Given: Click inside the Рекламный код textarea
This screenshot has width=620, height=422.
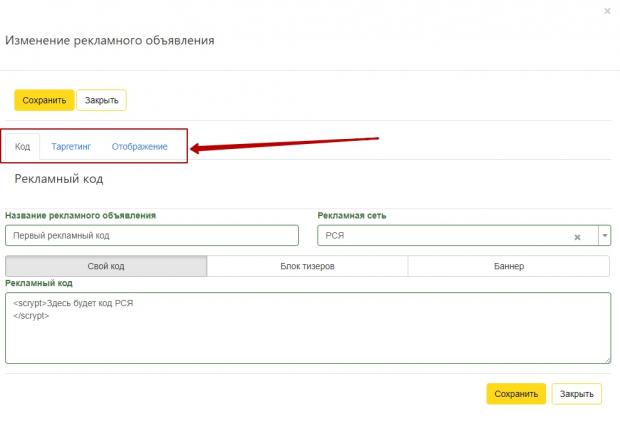Looking at the screenshot, I should [x=308, y=328].
